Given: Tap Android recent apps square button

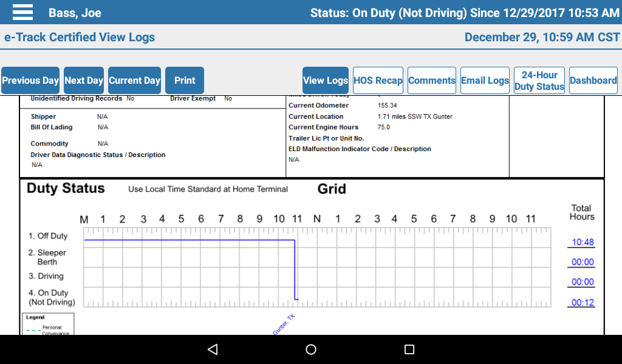Looking at the screenshot, I should coord(409,349).
